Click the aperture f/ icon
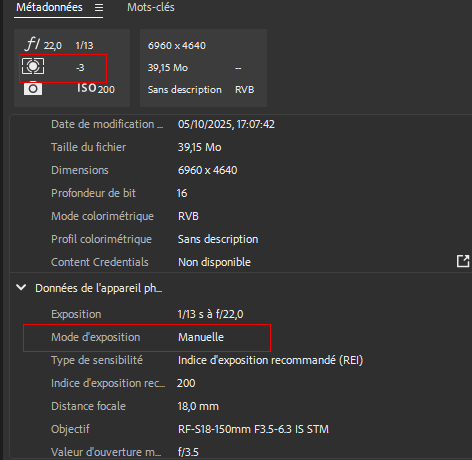 [32, 44]
